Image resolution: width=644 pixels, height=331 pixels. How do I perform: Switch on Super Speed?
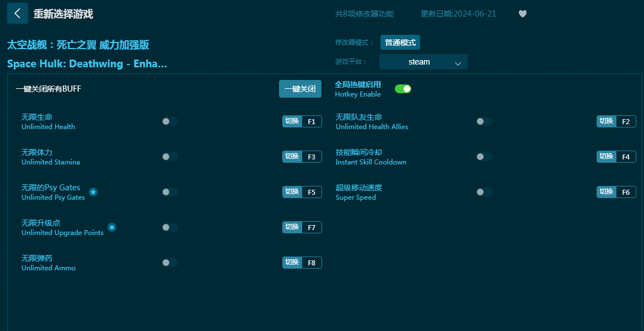coord(484,192)
